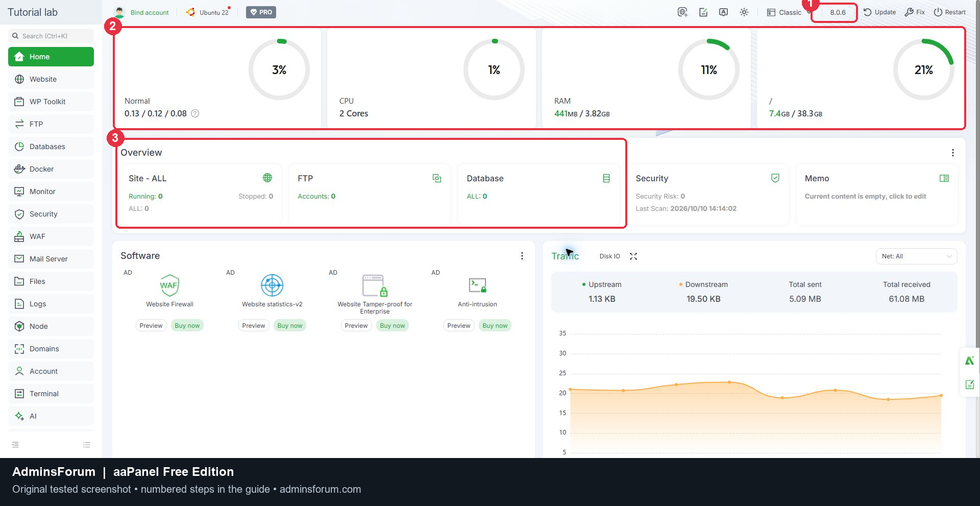Click the Databases icon in sidebar
The image size is (980, 506).
click(x=19, y=147)
